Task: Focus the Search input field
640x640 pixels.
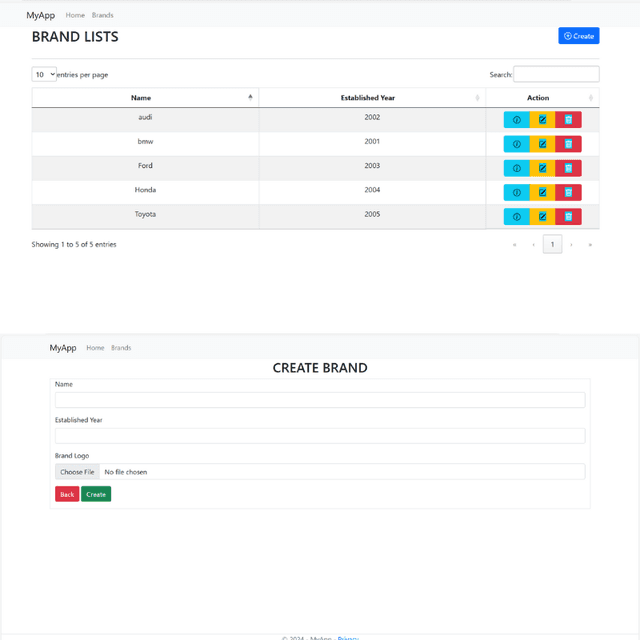Action: pyautogui.click(x=556, y=75)
